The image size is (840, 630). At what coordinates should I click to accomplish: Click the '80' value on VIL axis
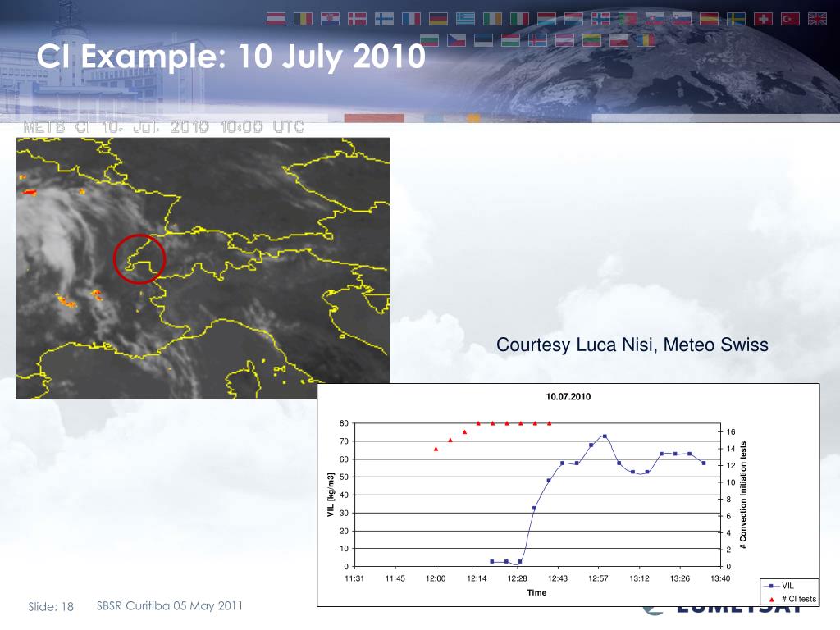tap(344, 423)
